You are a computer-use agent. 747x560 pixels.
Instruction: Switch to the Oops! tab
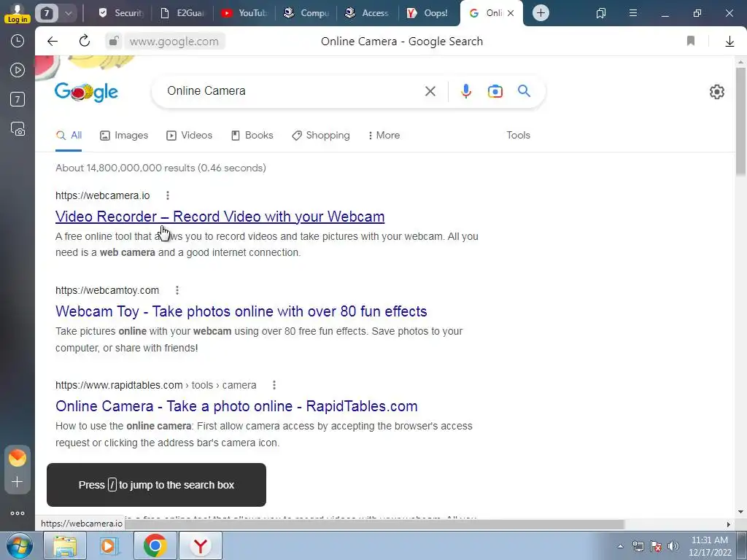tap(428, 13)
